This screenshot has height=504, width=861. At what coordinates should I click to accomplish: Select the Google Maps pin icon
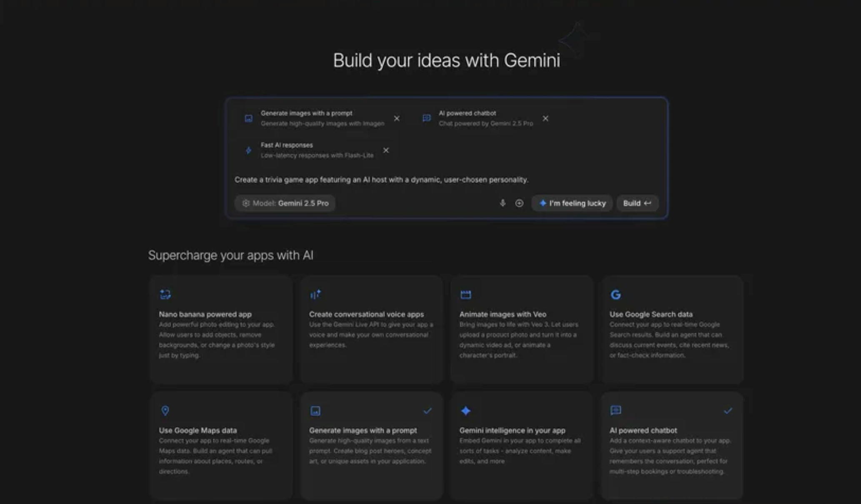tap(165, 411)
